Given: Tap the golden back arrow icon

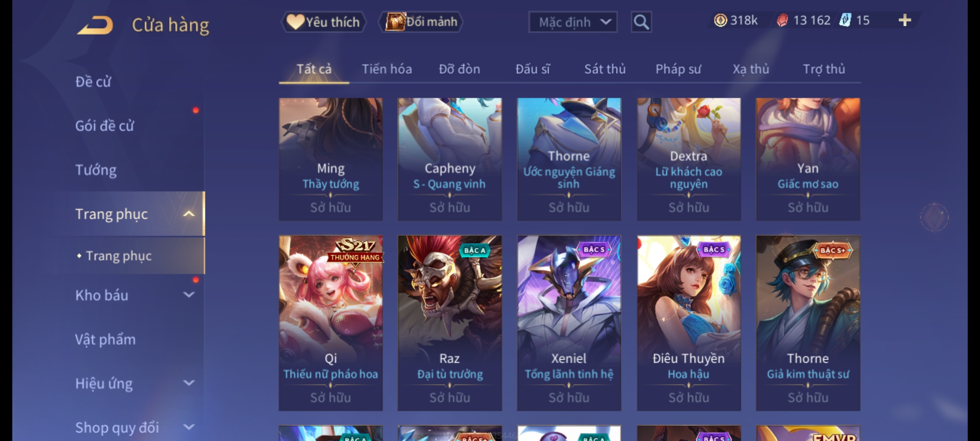Looking at the screenshot, I should [96, 25].
